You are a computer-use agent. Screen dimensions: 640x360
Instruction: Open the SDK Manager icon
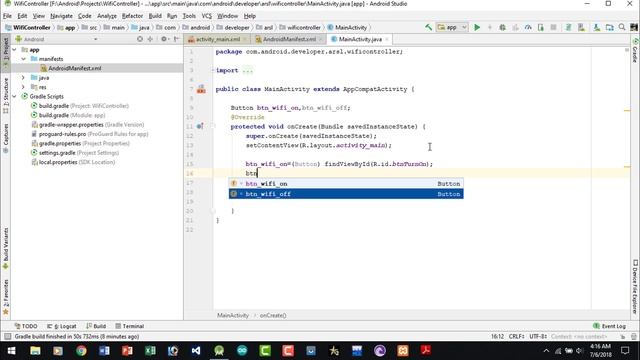coord(597,27)
